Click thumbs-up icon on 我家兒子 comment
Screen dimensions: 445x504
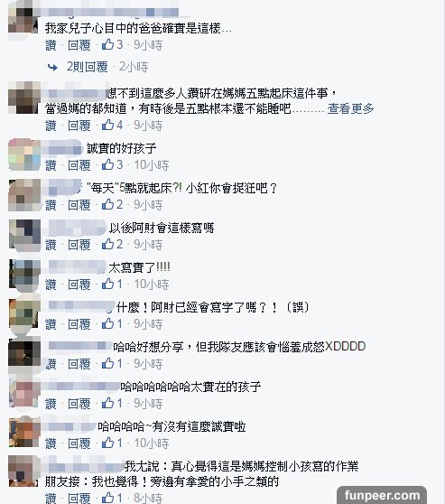(x=107, y=44)
